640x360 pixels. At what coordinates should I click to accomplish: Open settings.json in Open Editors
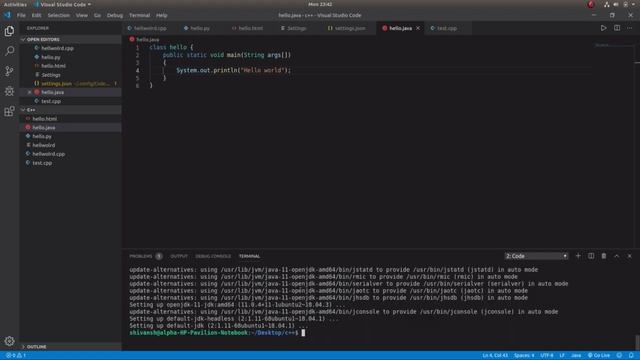71,84
